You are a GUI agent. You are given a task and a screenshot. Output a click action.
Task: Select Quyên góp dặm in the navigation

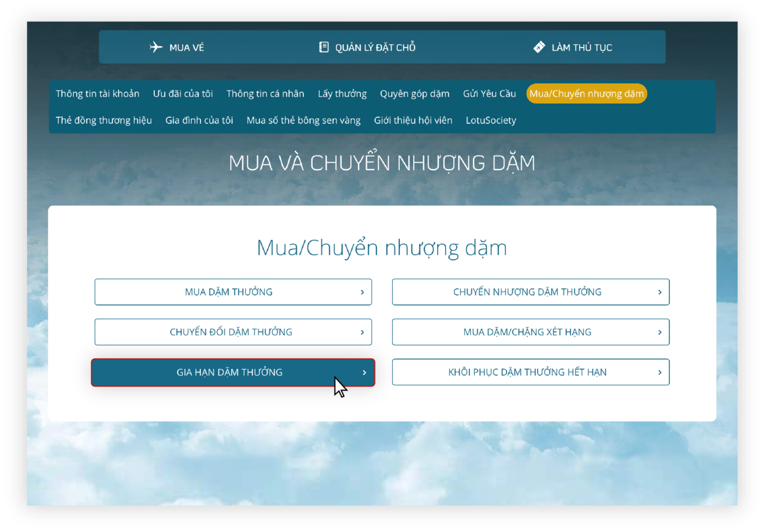click(414, 93)
